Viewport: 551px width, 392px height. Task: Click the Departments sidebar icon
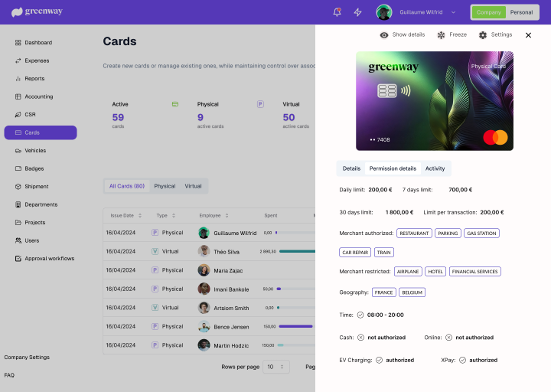pyautogui.click(x=18, y=204)
